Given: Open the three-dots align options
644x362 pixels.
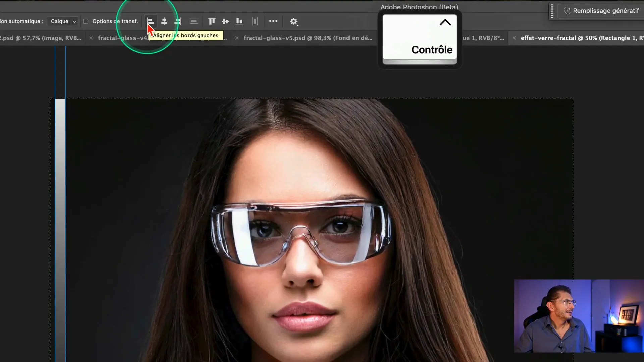Looking at the screenshot, I should click(273, 21).
